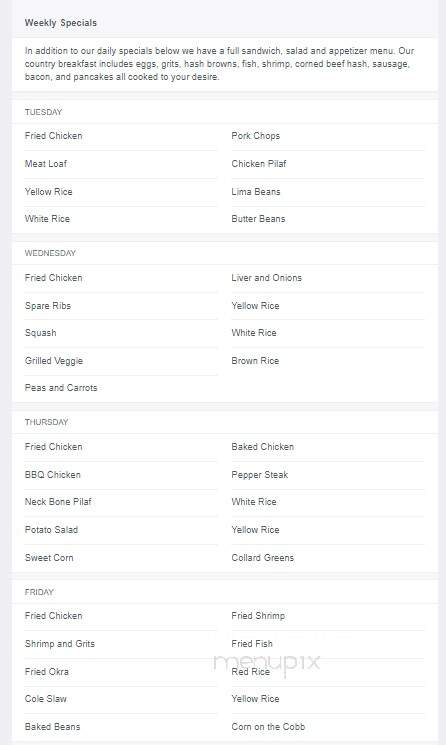
Task: Select the Red Rice entry
Action: pos(250,672)
